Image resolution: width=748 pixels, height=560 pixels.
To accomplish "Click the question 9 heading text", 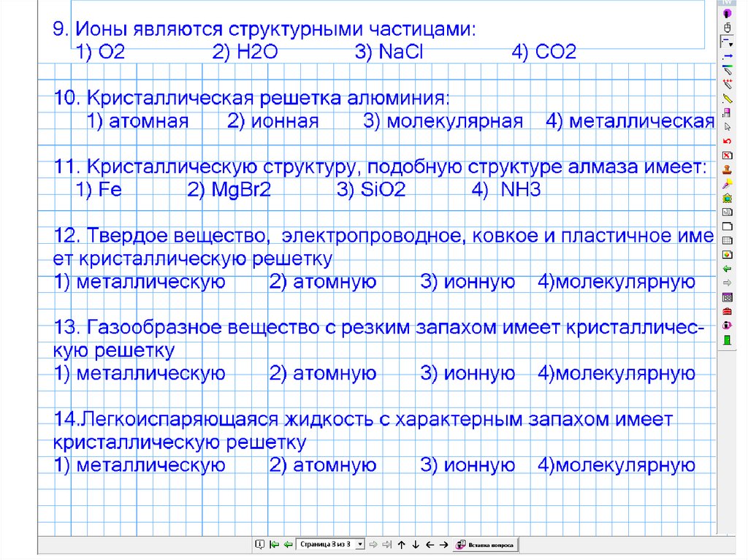I will [264, 29].
